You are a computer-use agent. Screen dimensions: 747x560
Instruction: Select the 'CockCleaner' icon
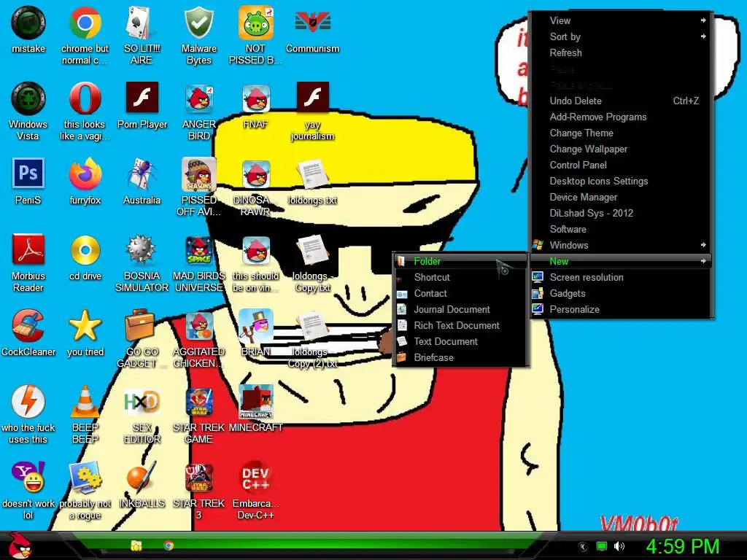pos(28,326)
